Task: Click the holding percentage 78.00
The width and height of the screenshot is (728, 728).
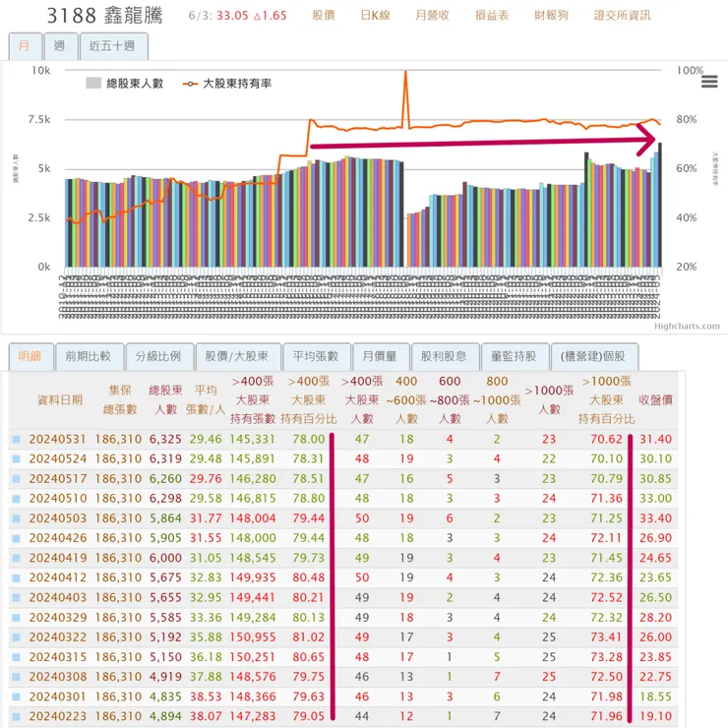Action: coord(308,439)
